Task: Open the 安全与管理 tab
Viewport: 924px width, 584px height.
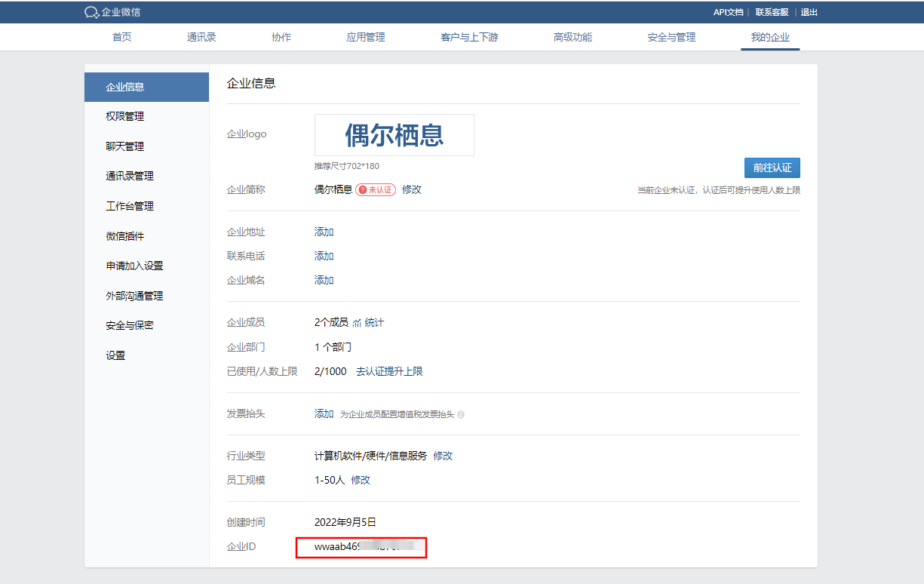Action: [x=671, y=37]
